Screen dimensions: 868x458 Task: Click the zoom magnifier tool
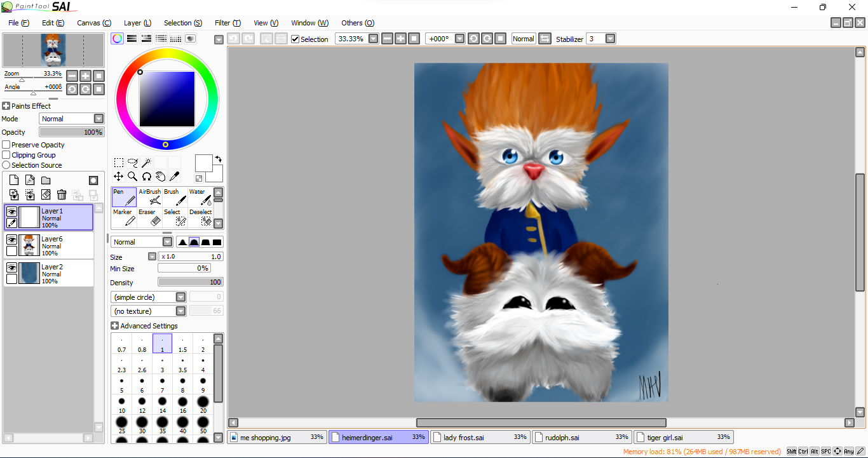[x=133, y=177]
